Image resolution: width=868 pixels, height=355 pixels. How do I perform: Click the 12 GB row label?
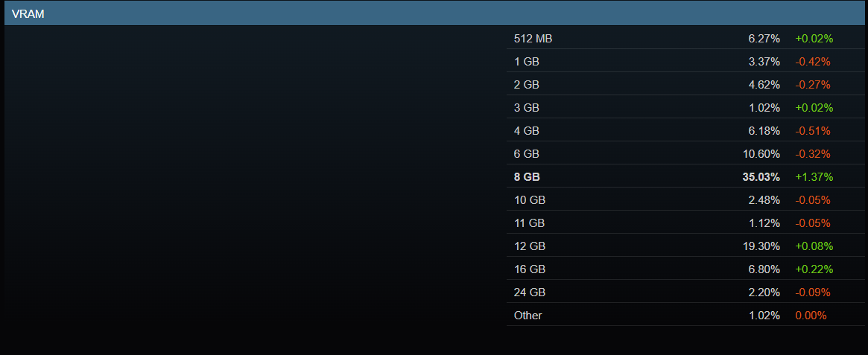pyautogui.click(x=529, y=246)
